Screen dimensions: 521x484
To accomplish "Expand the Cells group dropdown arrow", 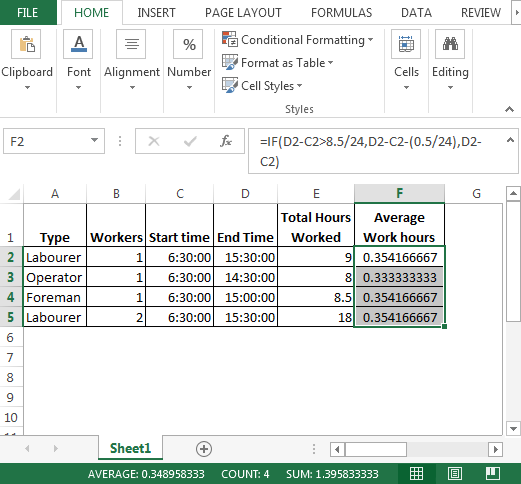I will point(406,88).
